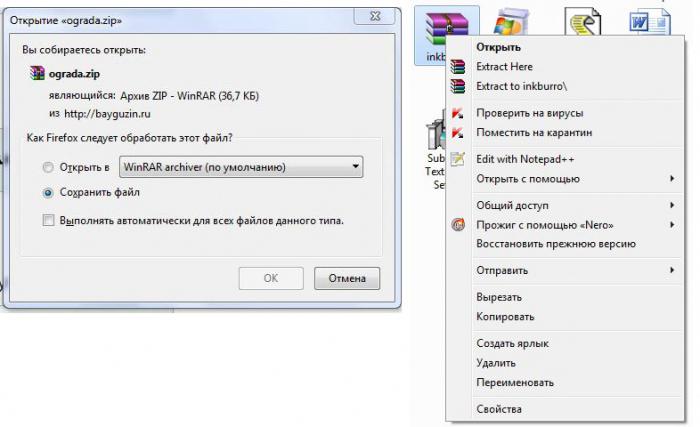Click the Nero icon in the context menu

[x=458, y=225]
